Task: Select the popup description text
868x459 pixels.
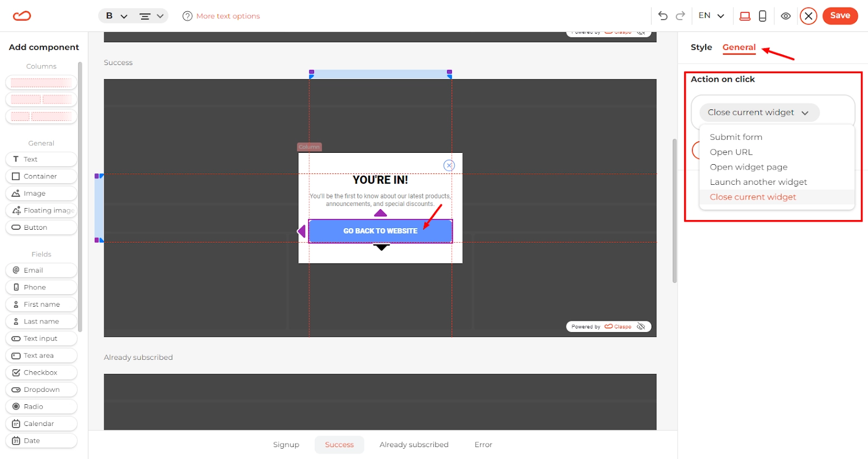Action: [380, 200]
